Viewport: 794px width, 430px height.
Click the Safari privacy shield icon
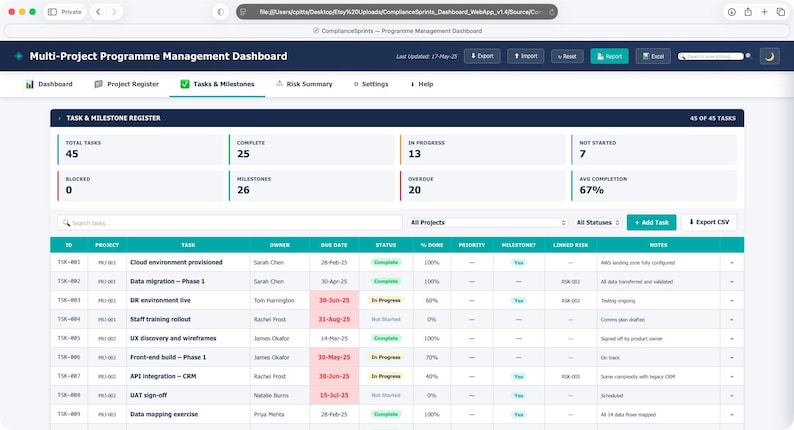click(220, 12)
